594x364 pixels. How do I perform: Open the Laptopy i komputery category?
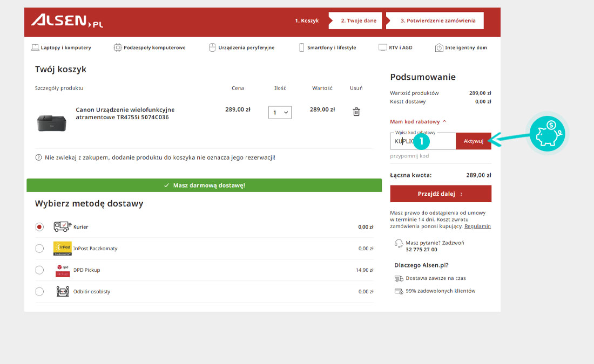click(61, 47)
